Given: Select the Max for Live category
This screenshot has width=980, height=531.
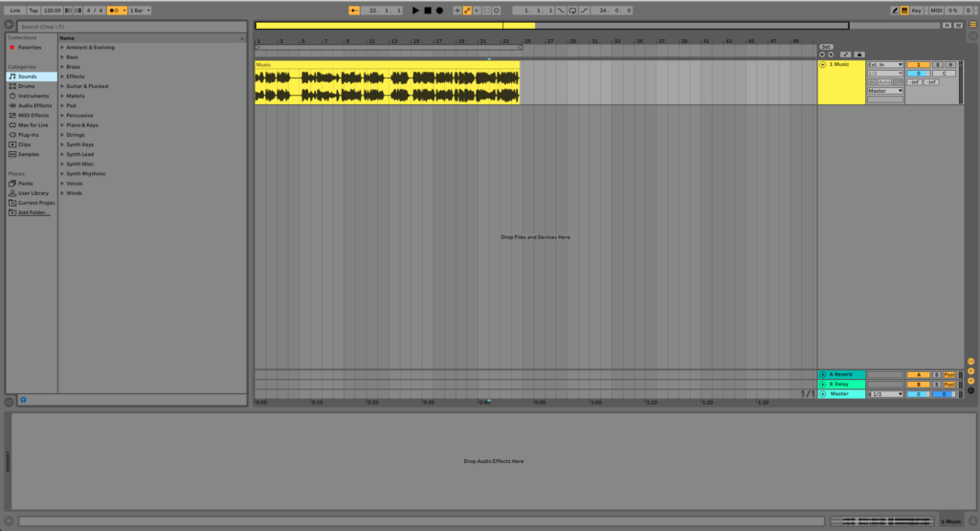Looking at the screenshot, I should [33, 125].
